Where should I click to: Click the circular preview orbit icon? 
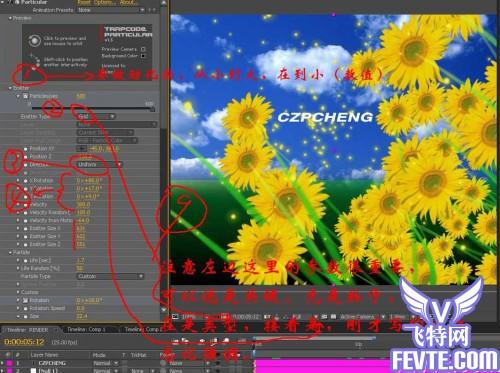coord(34,41)
